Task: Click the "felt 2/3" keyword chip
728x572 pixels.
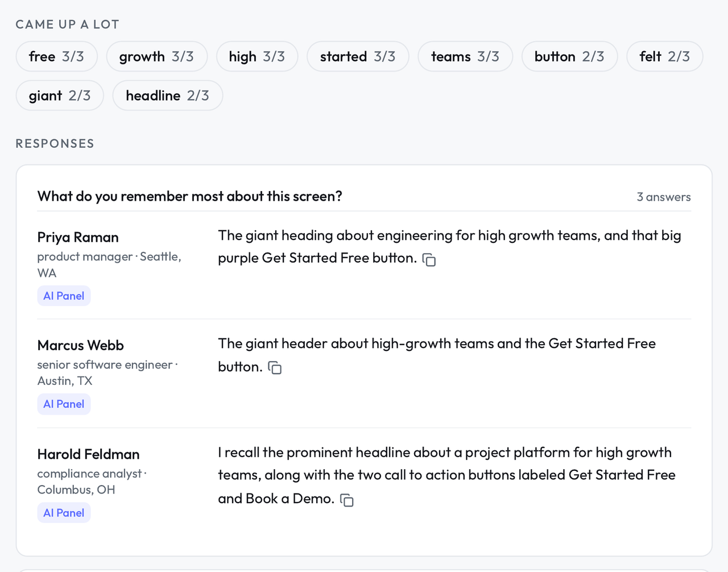Action: pyautogui.click(x=665, y=56)
